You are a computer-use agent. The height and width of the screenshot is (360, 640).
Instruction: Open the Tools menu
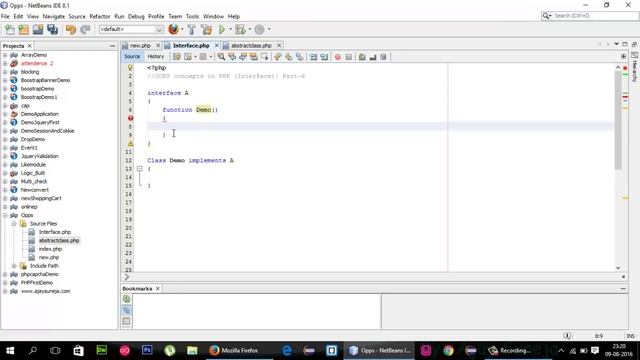pyautogui.click(x=192, y=16)
